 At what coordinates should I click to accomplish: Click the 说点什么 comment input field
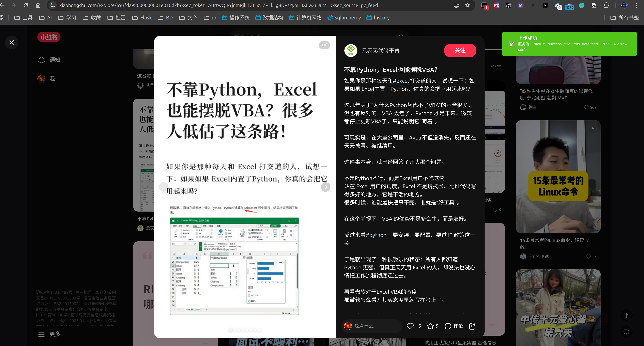tap(373, 326)
